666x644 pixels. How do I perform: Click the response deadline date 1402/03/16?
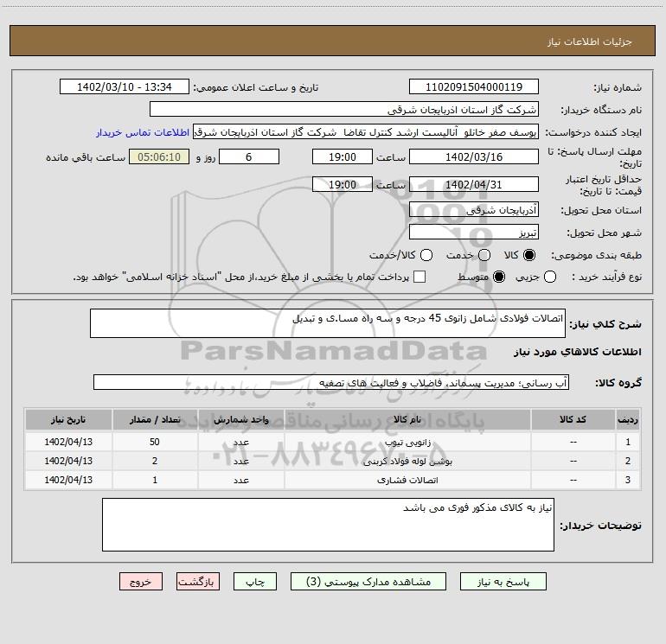click(x=474, y=156)
